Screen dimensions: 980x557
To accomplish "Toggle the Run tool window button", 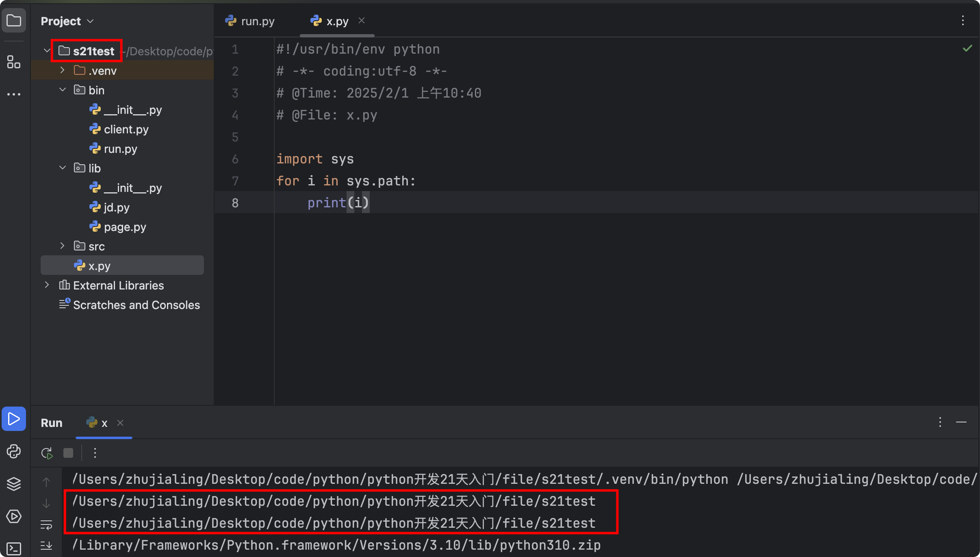I will [13, 419].
